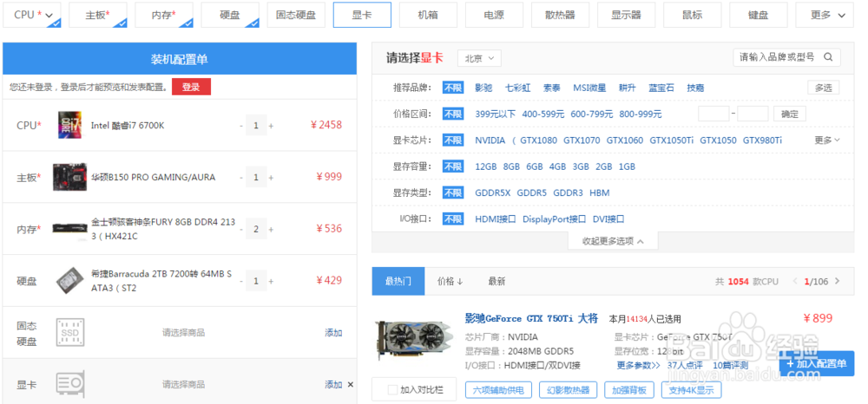The width and height of the screenshot is (868, 404).
Task: Select the 电源 category tab
Action: [494, 15]
